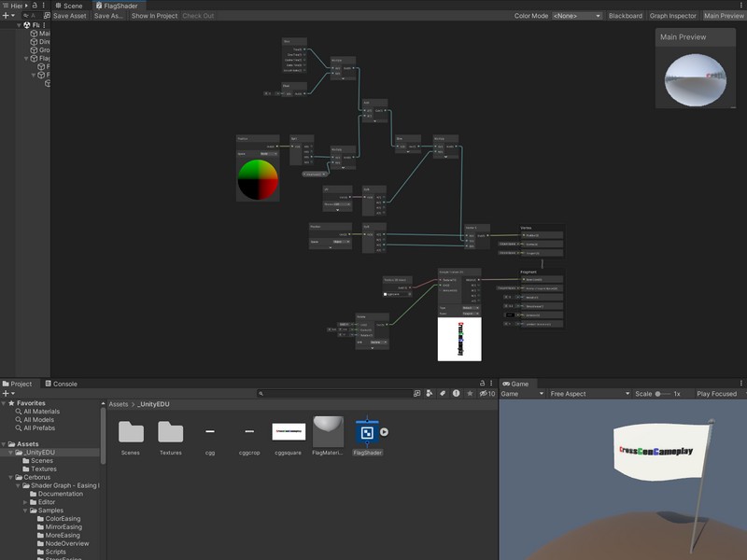Click the Project panel lock icon
Viewport: 747px width, 560px height.
pos(482,384)
